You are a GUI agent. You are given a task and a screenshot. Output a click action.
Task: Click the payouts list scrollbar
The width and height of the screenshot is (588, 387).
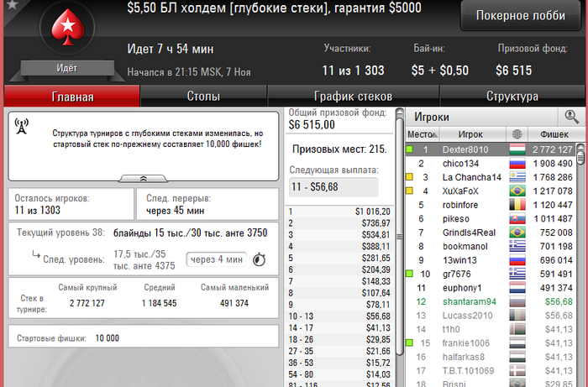(400, 236)
